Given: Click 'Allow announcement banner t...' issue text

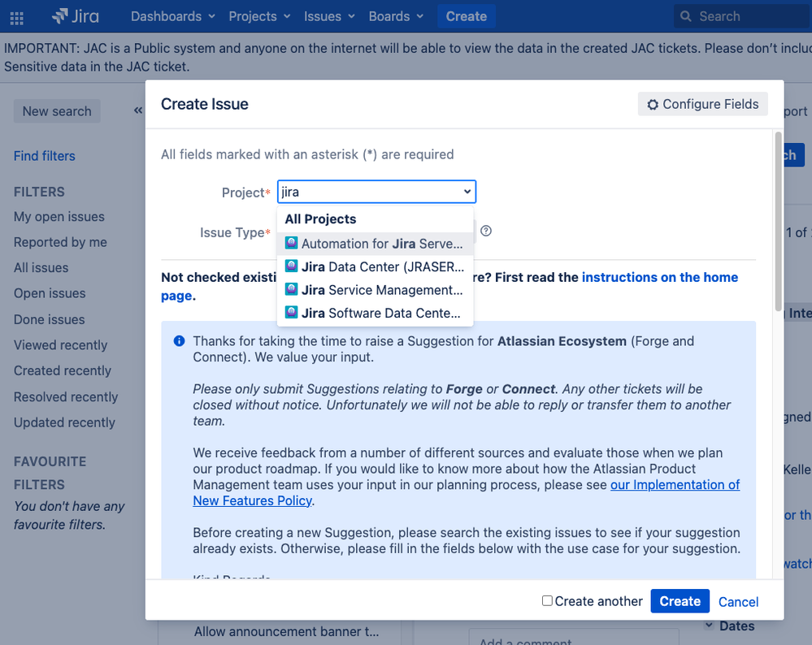Looking at the screenshot, I should coord(286,631).
